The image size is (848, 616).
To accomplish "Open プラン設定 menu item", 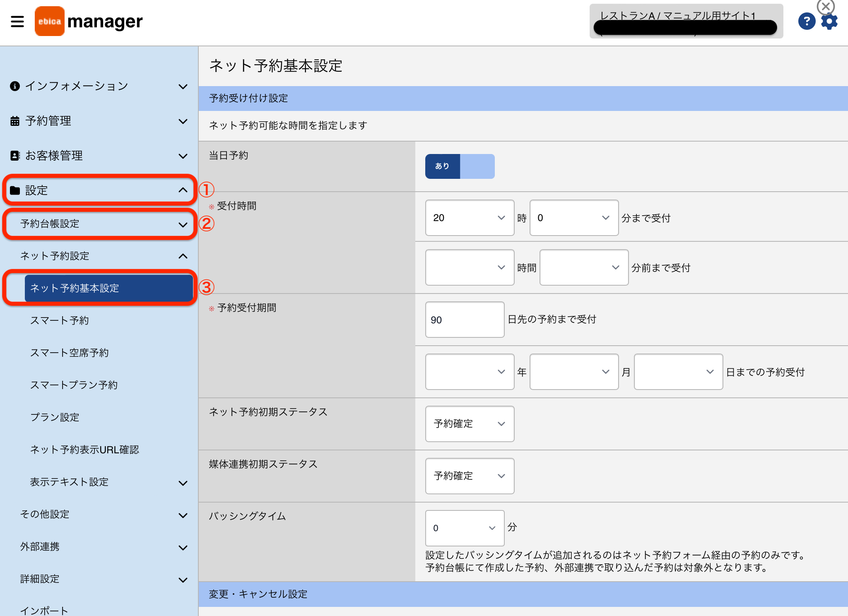I will 54,417.
